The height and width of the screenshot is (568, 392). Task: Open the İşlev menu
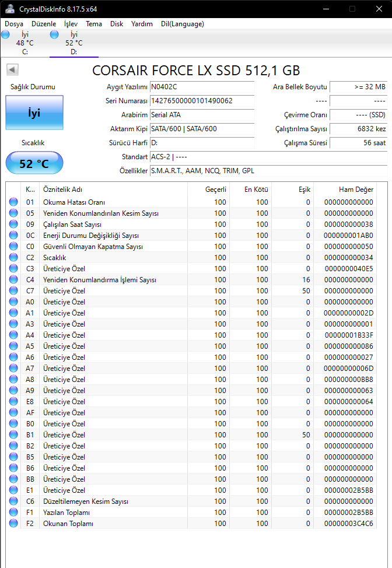point(71,24)
